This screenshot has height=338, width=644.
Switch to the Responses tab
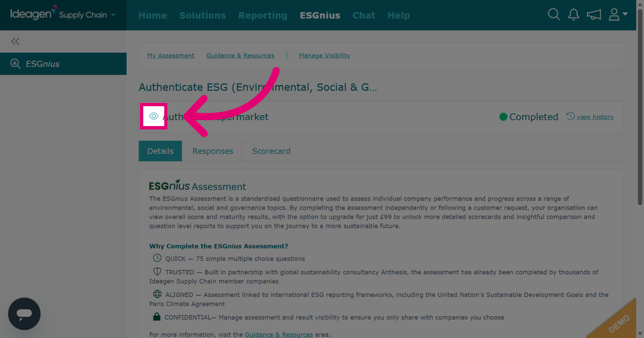click(213, 151)
